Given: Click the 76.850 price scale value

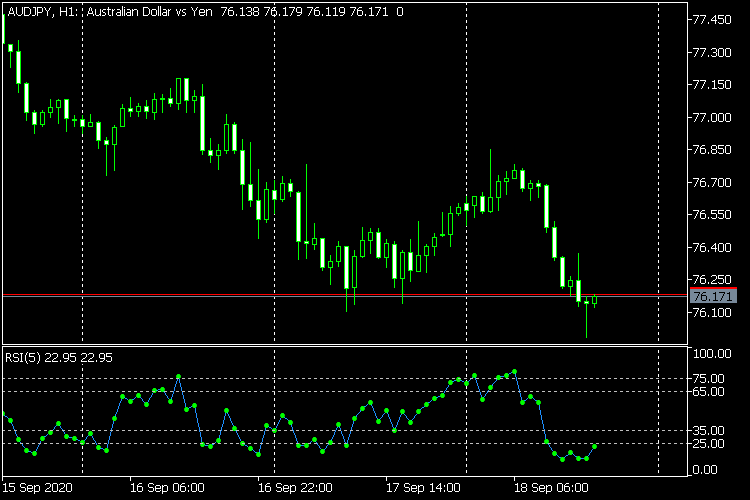Looking at the screenshot, I should pos(712,150).
